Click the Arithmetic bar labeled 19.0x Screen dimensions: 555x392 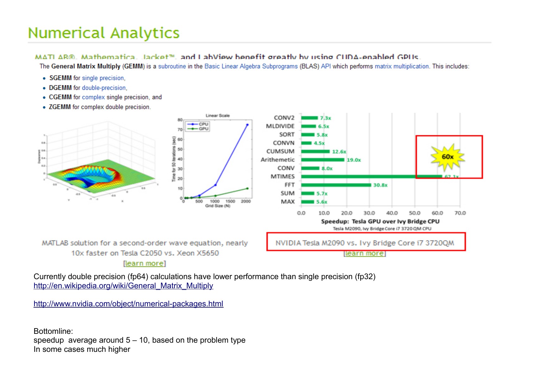pos(323,160)
